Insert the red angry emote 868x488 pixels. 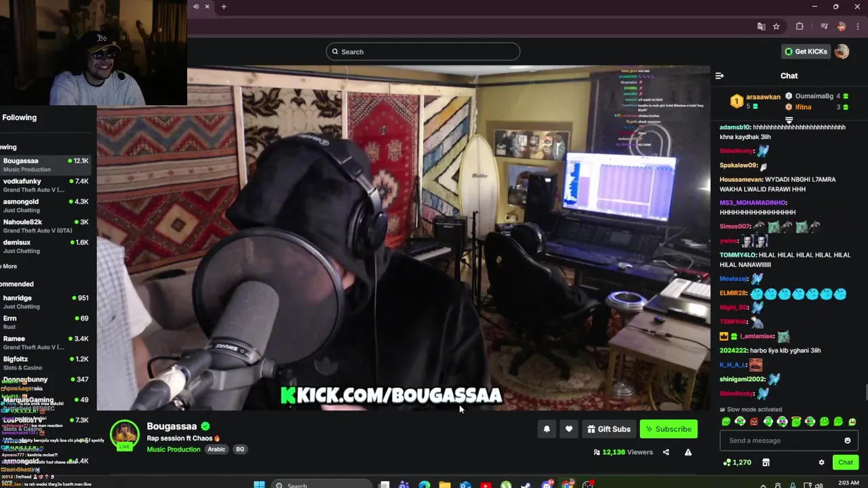tap(754, 422)
